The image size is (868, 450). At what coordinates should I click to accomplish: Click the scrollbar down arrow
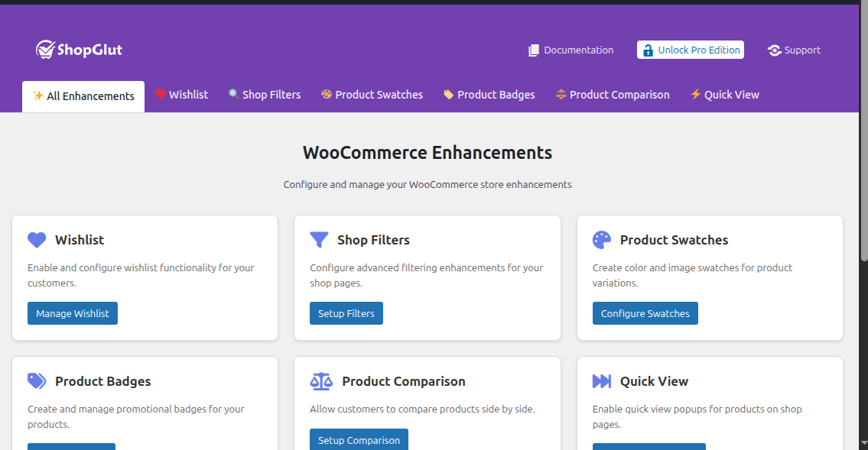click(x=864, y=444)
